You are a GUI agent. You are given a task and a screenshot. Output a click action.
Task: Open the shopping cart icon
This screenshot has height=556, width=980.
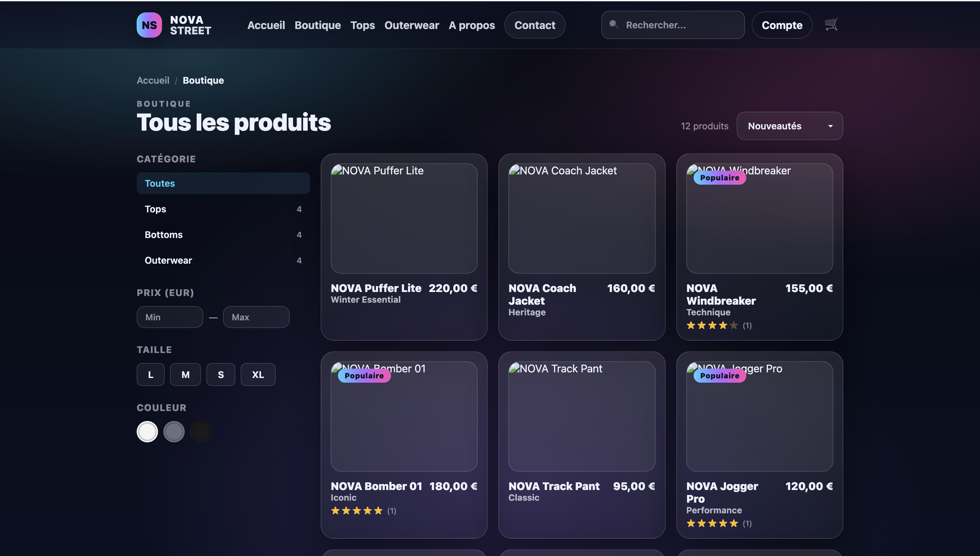coord(831,24)
